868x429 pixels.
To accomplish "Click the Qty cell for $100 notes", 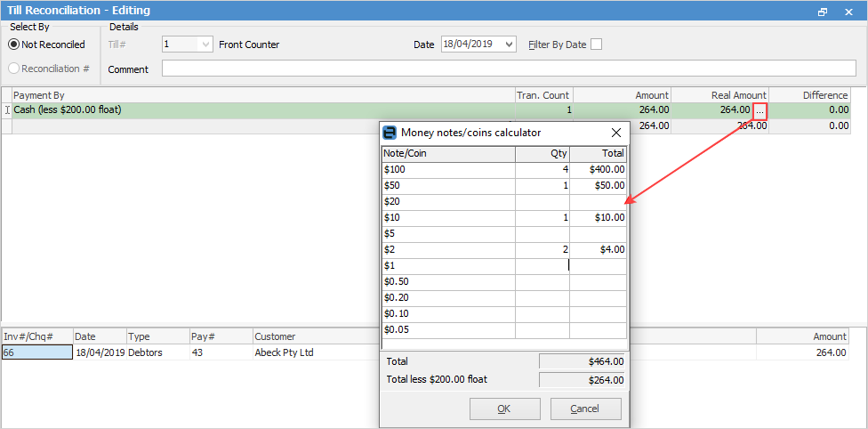I will point(542,169).
